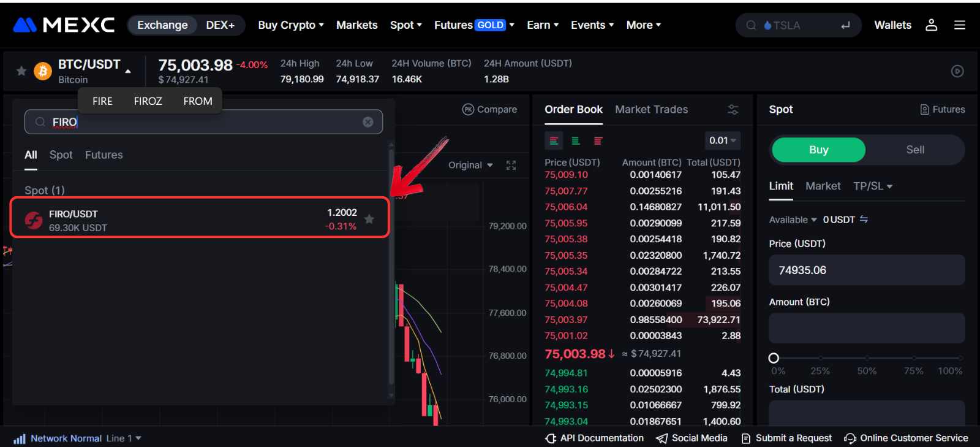980x447 pixels.
Task: Open the 0.01 price precision dropdown
Action: click(722, 140)
